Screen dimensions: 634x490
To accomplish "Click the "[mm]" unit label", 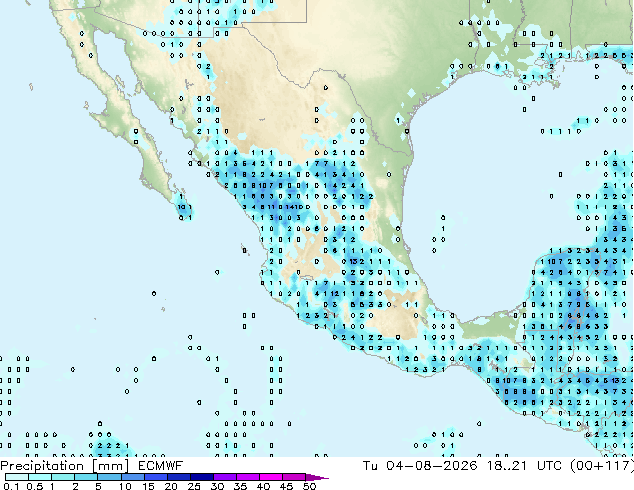I will [110, 466].
